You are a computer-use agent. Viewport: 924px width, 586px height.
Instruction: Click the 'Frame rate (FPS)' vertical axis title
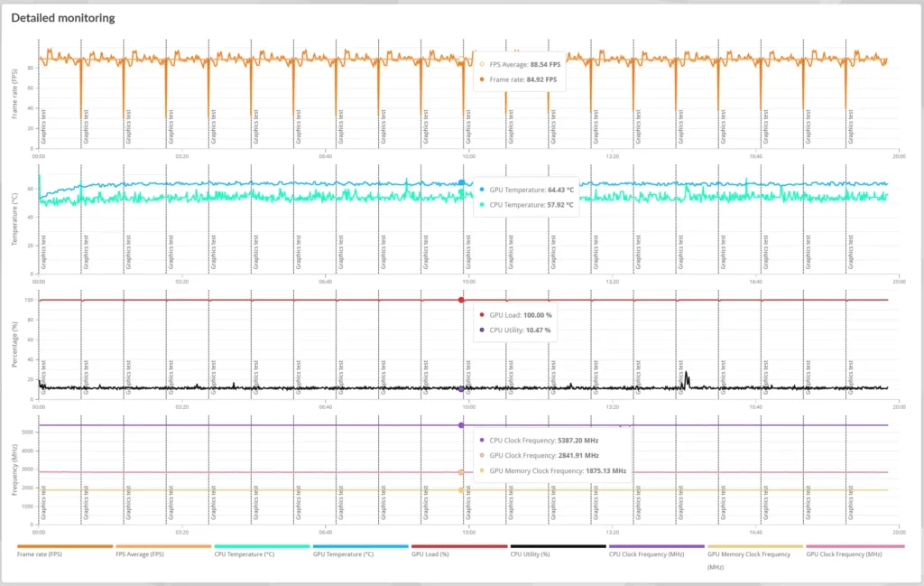pos(15,94)
